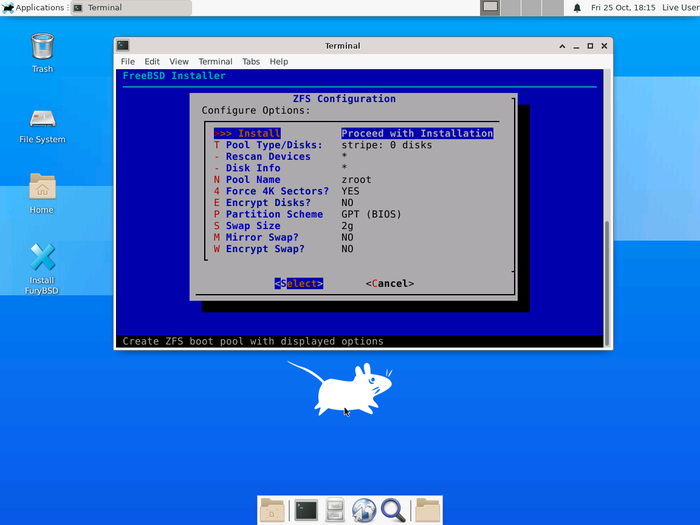700x525 pixels.
Task: Select the 'Disk Info' option
Action: 247,168
